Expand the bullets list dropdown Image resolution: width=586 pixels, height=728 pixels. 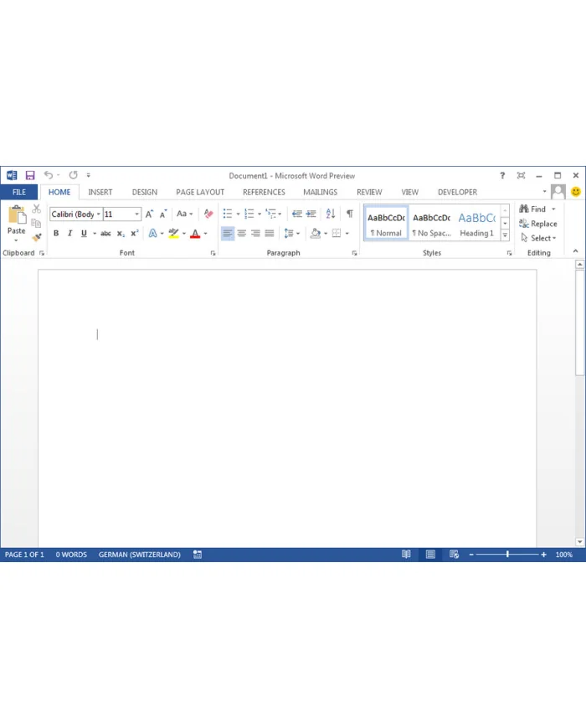pos(239,214)
